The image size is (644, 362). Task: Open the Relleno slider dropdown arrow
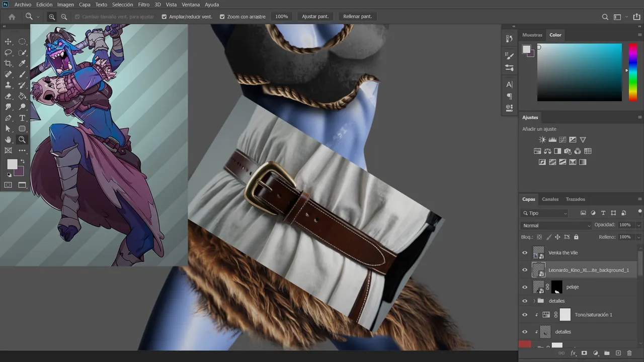pos(638,237)
